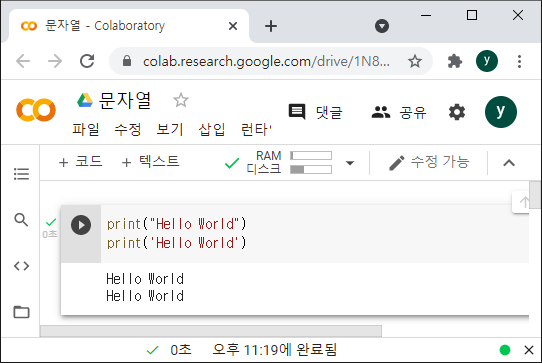Screen dimensions: 542x363
Task: Open the 수정 menu
Action: [x=128, y=130]
